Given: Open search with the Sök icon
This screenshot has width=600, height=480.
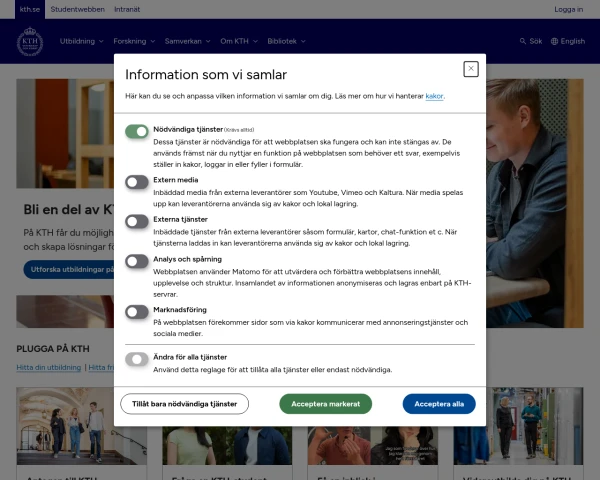Looking at the screenshot, I should tap(530, 41).
